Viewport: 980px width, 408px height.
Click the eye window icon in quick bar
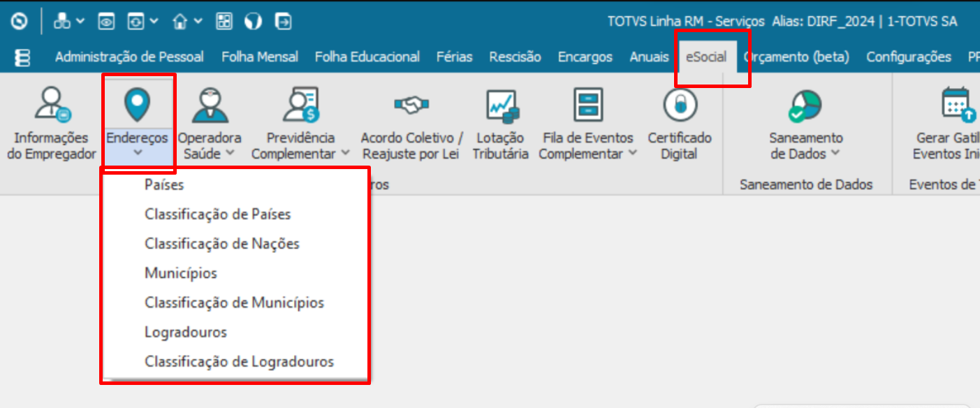pyautogui.click(x=106, y=22)
